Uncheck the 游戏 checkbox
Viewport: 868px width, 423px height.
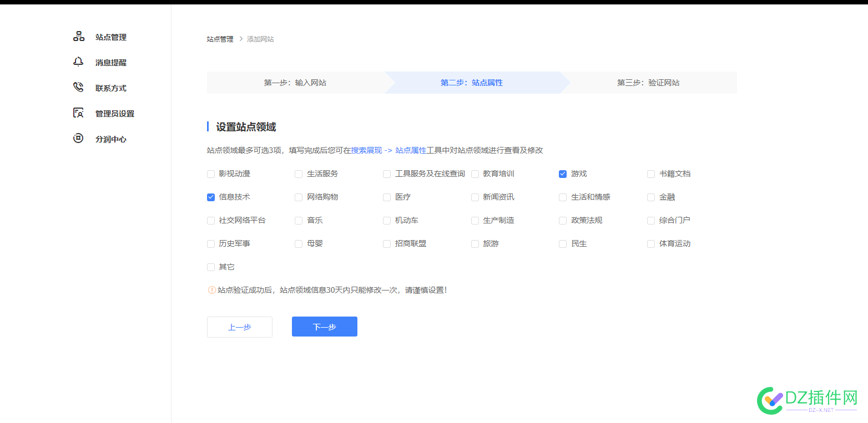pos(563,174)
